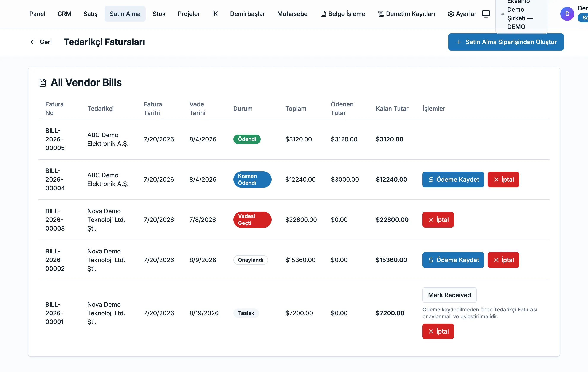Click İptal for draft bill BILL-2026-00001
Viewport: 588px width, 372px height.
pos(438,332)
